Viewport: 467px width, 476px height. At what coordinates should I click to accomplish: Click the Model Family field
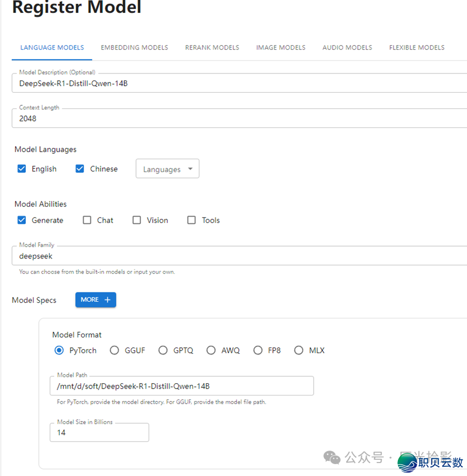(239, 256)
